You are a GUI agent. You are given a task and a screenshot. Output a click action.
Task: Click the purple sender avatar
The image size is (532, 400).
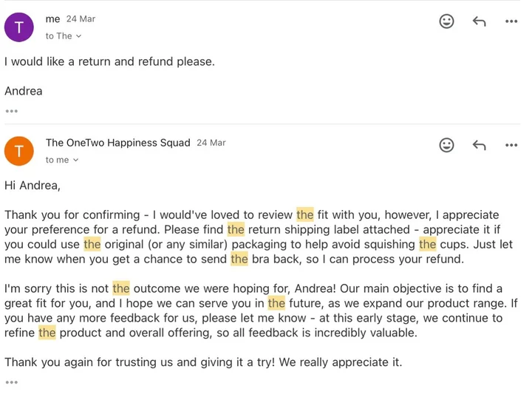(x=19, y=27)
